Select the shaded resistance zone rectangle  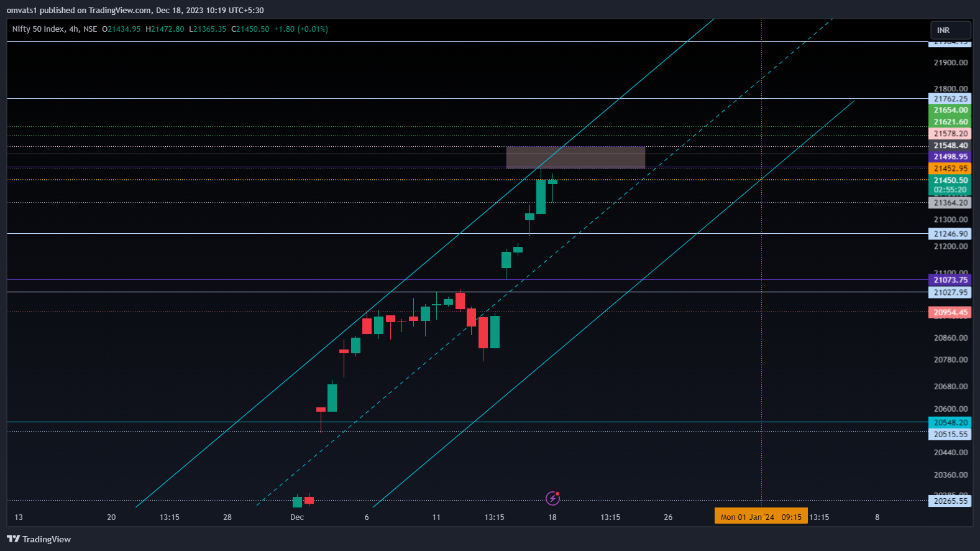click(x=575, y=157)
